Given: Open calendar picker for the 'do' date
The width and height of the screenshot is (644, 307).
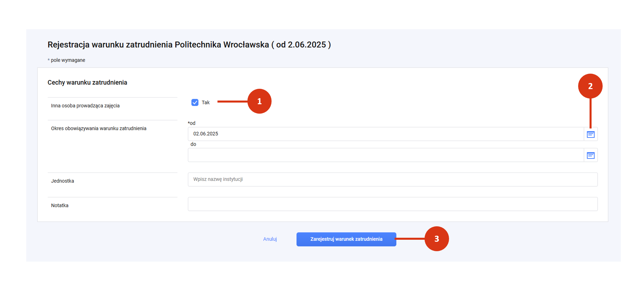Looking at the screenshot, I should (591, 155).
